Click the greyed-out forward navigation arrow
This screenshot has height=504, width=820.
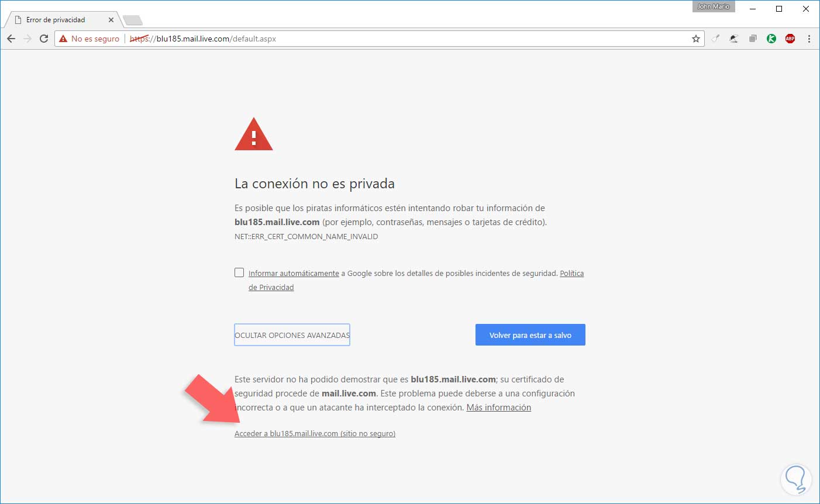tap(27, 39)
